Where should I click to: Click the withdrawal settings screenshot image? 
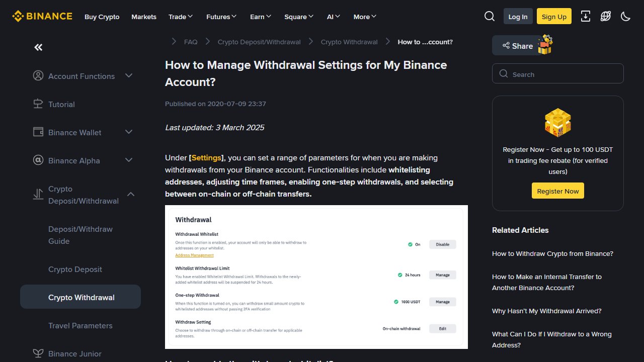click(x=316, y=277)
